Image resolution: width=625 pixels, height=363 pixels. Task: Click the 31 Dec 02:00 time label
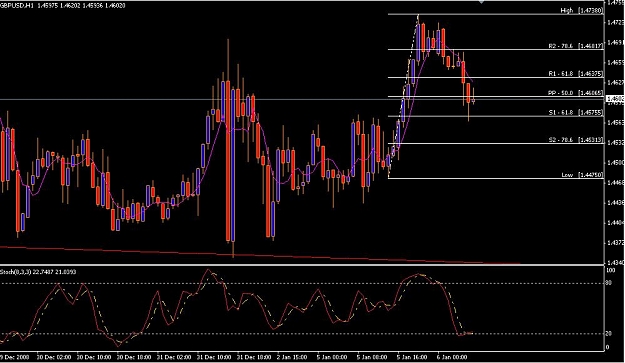174,357
